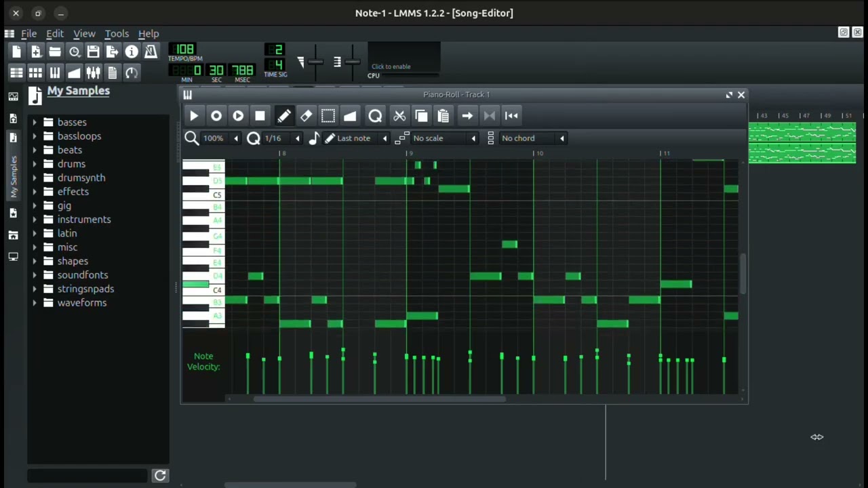Toggle the metronome

click(151, 52)
